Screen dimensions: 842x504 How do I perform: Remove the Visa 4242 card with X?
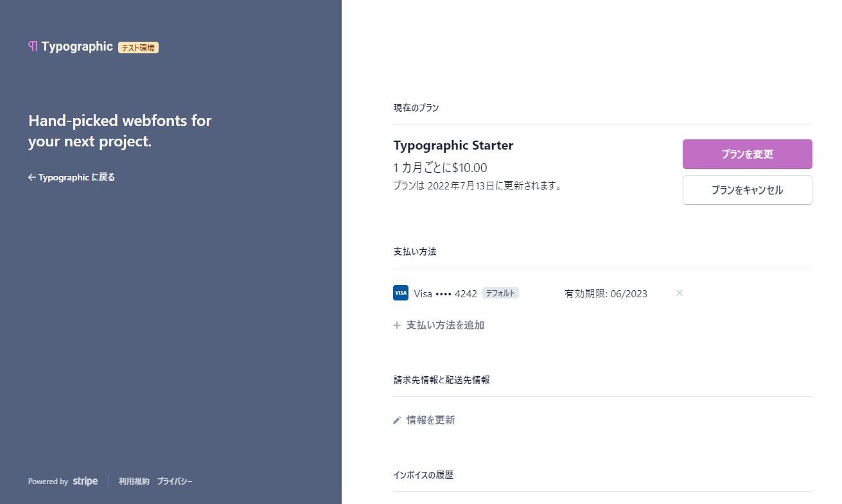(680, 293)
